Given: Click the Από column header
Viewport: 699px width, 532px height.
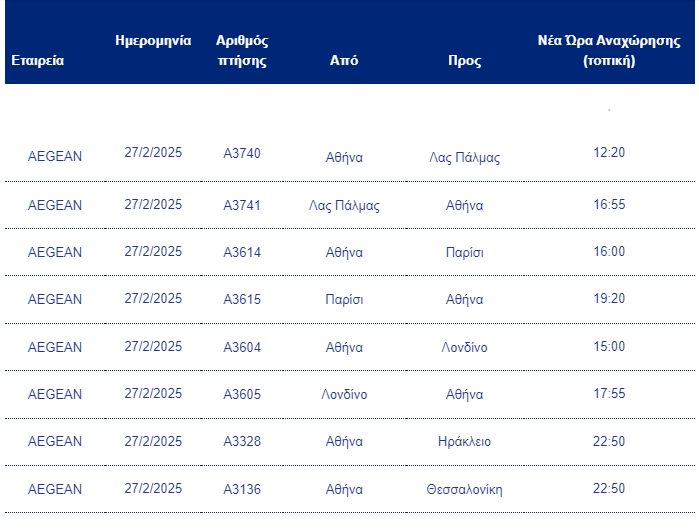Looking at the screenshot, I should point(344,60).
